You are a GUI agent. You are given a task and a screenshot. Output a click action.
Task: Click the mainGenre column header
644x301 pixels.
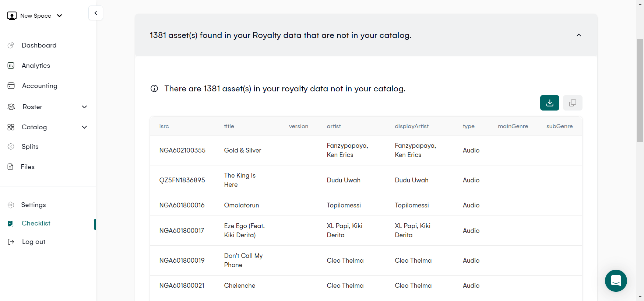click(x=513, y=126)
